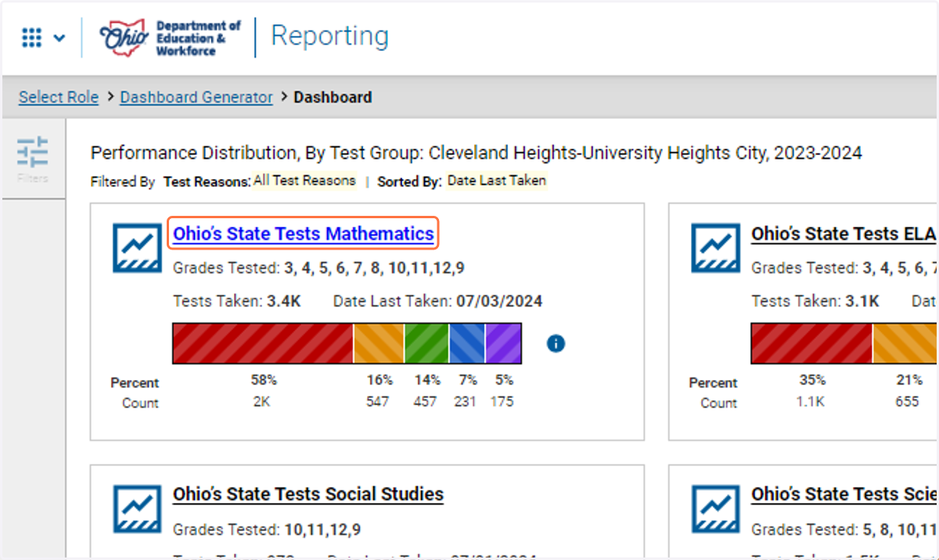Expand the dropdown chevron beside apps grid
Screen dimensions: 939x560
(59, 38)
